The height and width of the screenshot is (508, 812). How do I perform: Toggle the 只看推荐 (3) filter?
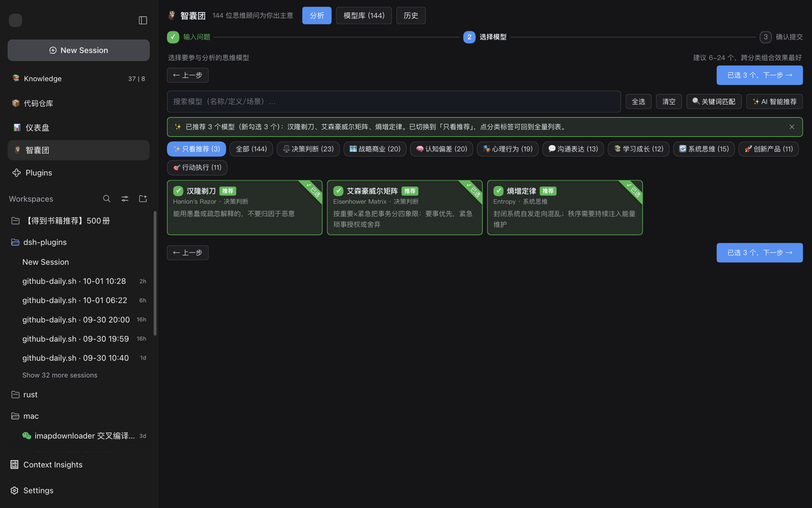click(x=196, y=149)
